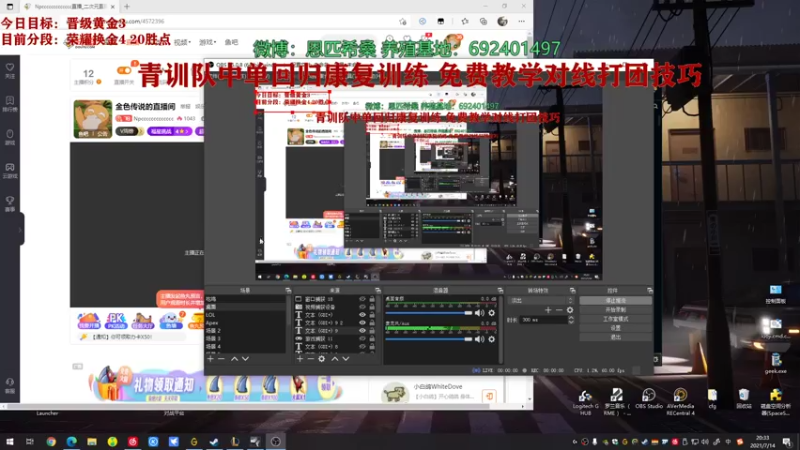
Task: Launch Google Chrome from the taskbar
Action: pos(51,441)
